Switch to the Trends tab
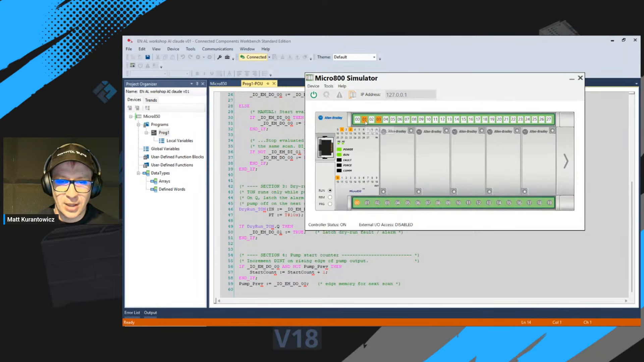This screenshot has height=362, width=644. [x=151, y=100]
